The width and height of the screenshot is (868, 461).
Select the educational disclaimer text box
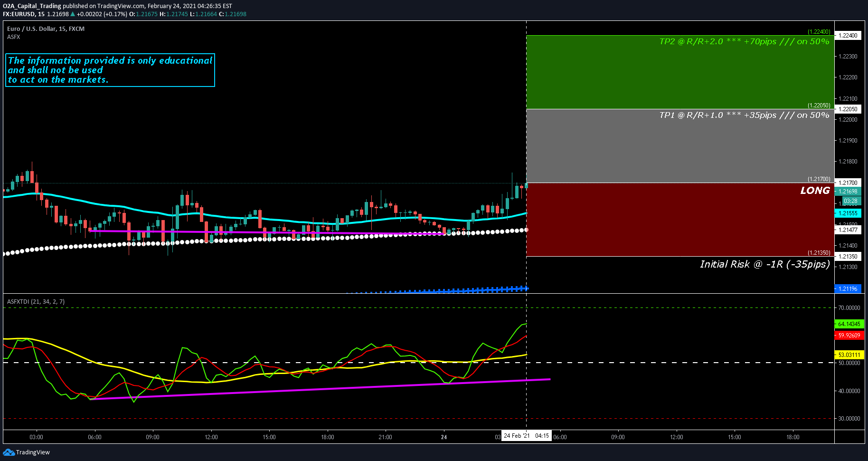tap(110, 70)
